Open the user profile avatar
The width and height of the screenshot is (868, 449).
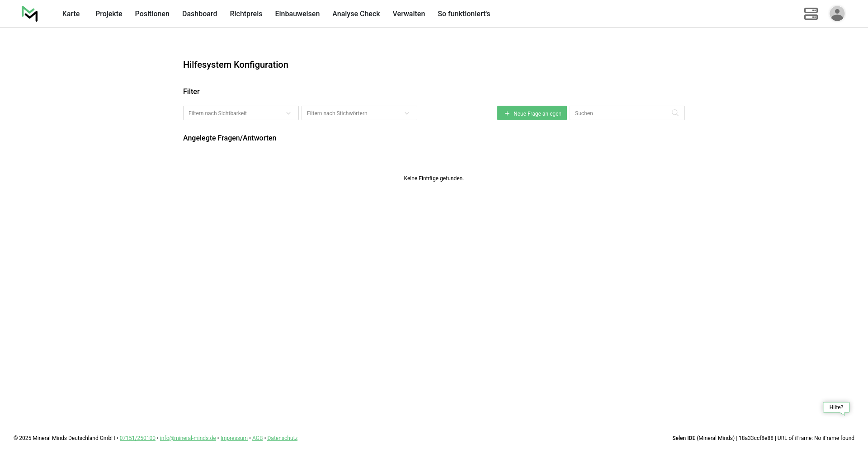pyautogui.click(x=837, y=14)
